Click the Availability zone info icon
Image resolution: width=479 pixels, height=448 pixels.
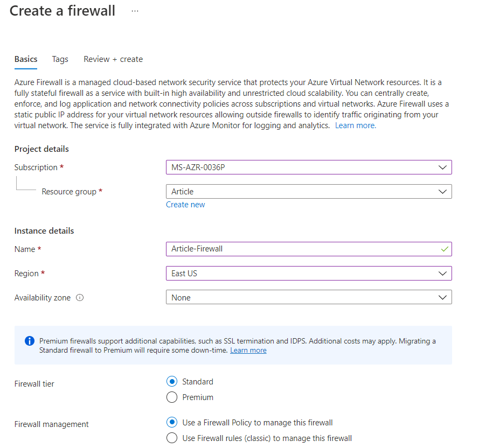80,298
